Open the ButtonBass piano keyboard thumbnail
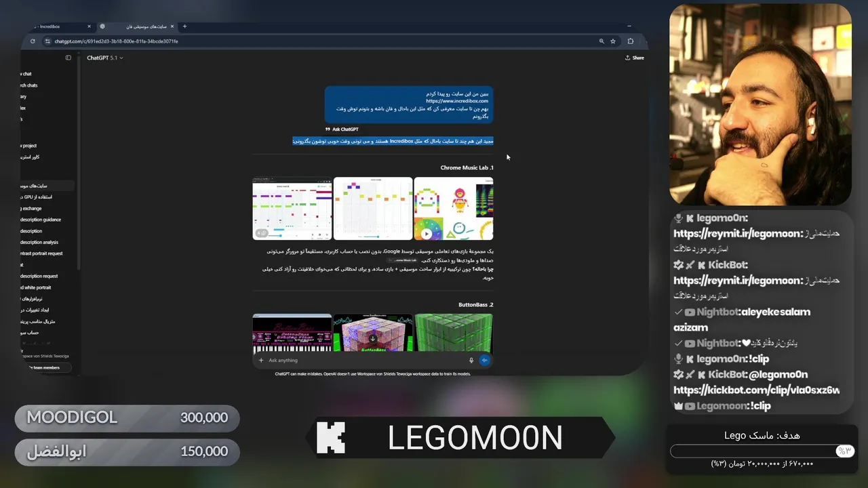Viewport: 868px width, 488px height. (x=292, y=333)
